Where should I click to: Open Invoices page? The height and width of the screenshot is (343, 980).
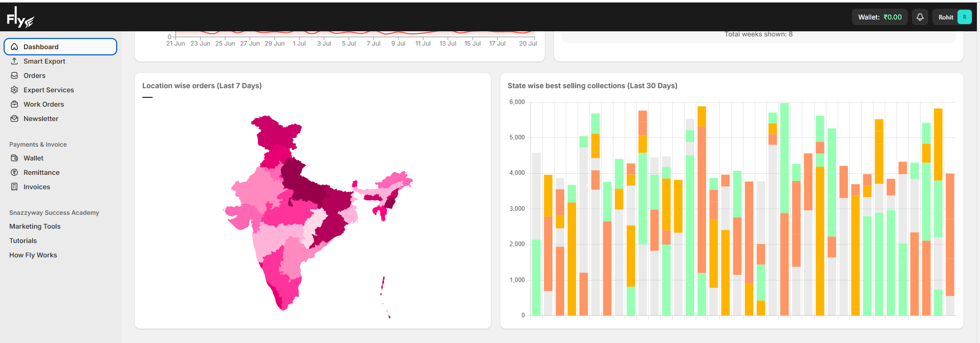(x=37, y=187)
